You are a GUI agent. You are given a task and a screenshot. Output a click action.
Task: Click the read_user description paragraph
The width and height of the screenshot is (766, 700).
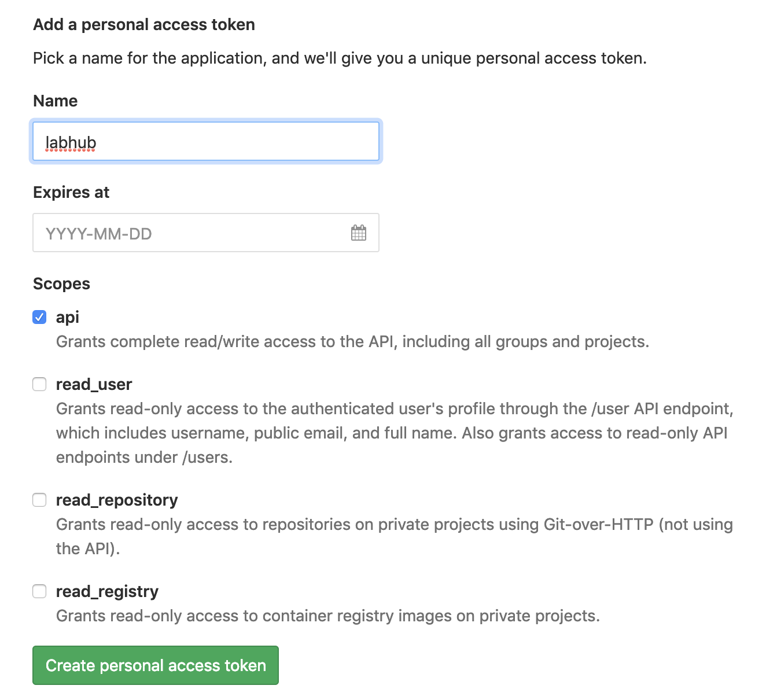click(393, 433)
